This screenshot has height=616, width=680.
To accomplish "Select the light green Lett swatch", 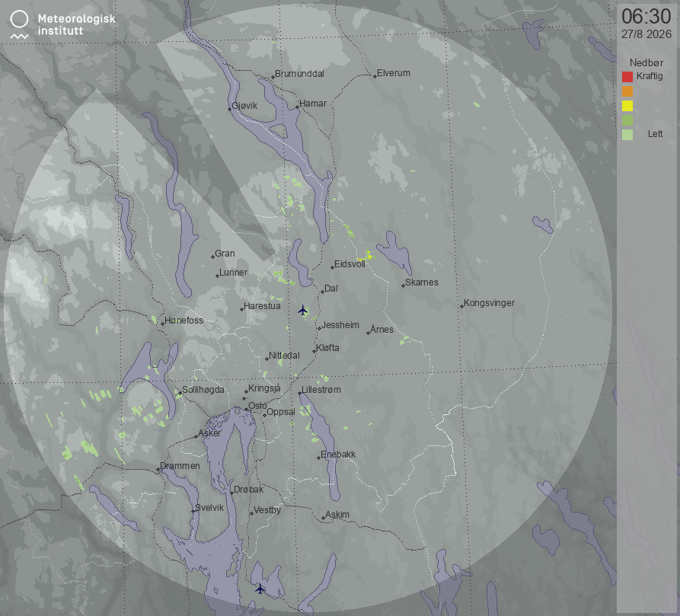I will tap(627, 134).
